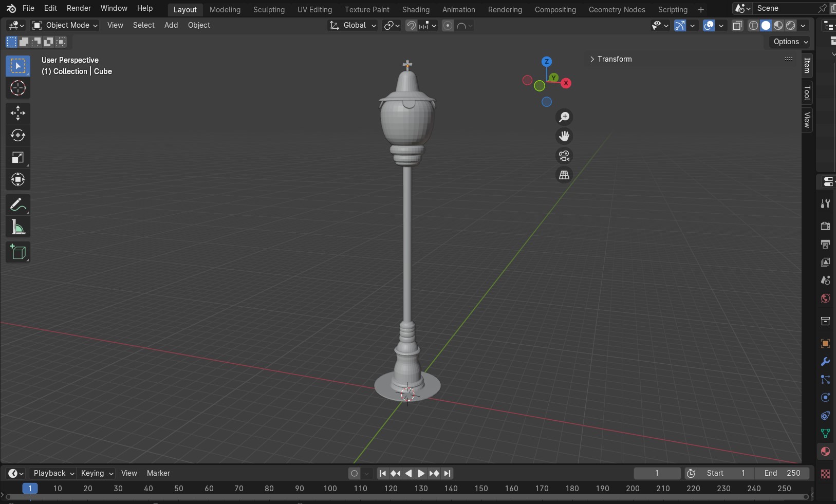Viewport: 836px width, 504px height.
Task: Click the End frame field
Action: point(782,473)
